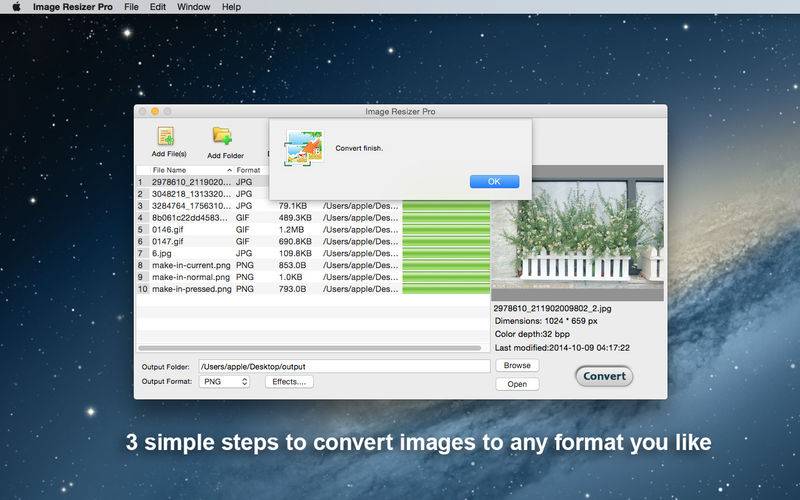Select the make-in-normal.png file name

[191, 277]
